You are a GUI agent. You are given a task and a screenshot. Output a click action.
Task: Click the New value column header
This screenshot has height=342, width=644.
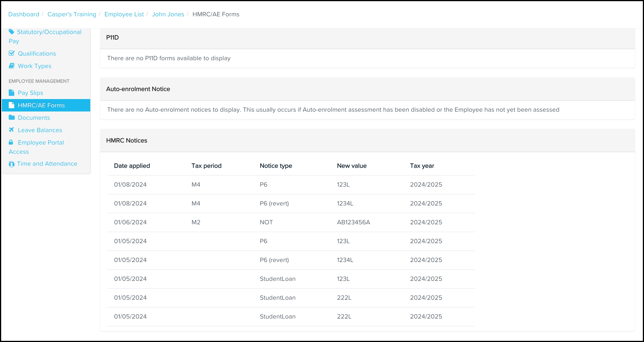tap(352, 166)
